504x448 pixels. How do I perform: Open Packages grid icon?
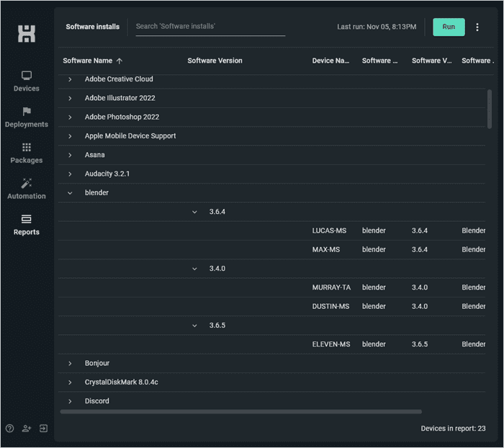[27, 148]
